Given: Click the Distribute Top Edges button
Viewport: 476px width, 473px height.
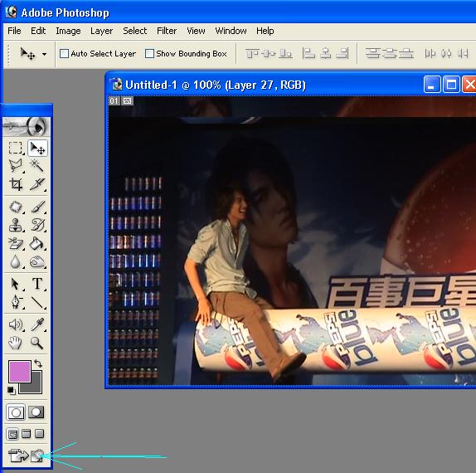Looking at the screenshot, I should click(373, 54).
